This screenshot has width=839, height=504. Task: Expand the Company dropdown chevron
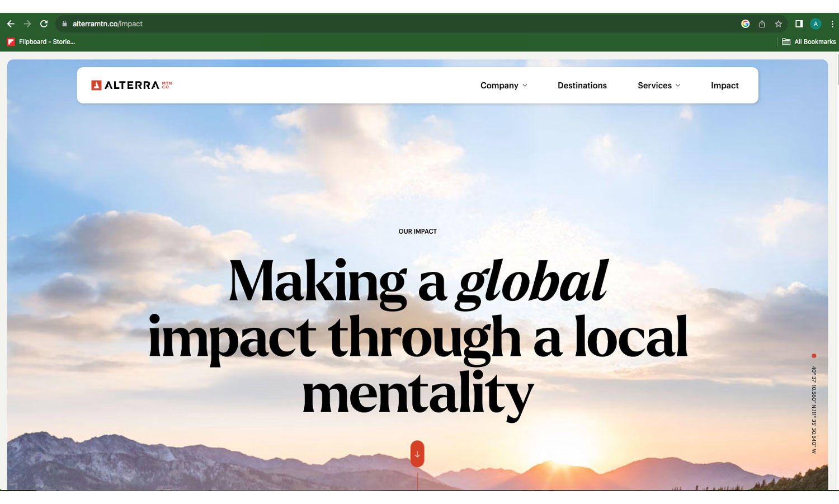pos(525,86)
